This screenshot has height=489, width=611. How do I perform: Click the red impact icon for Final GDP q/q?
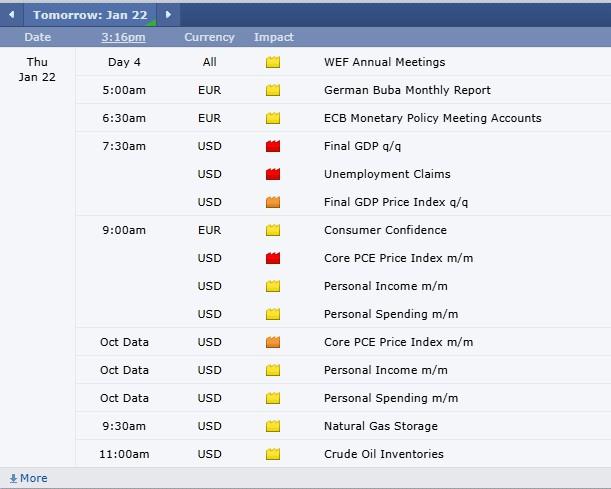273,146
